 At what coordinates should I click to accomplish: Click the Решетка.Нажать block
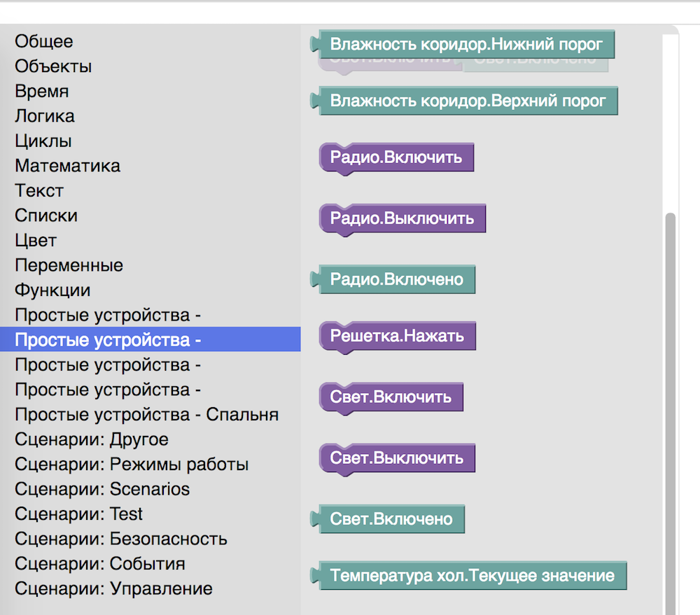pyautogui.click(x=397, y=336)
